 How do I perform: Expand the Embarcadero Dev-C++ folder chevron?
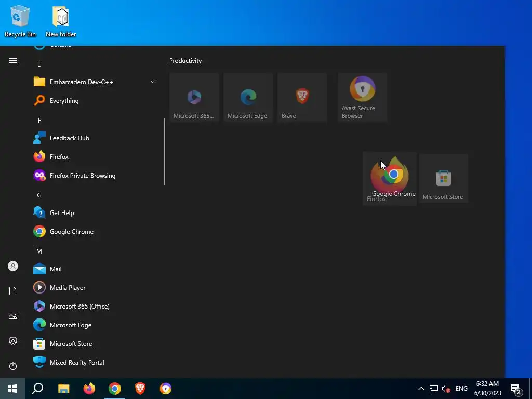(153, 82)
